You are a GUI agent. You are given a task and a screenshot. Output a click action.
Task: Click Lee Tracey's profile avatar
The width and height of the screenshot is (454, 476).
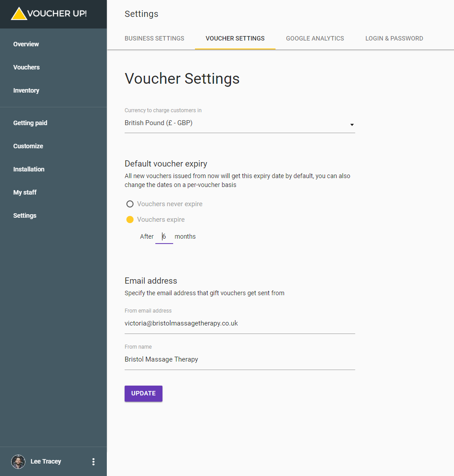point(18,462)
